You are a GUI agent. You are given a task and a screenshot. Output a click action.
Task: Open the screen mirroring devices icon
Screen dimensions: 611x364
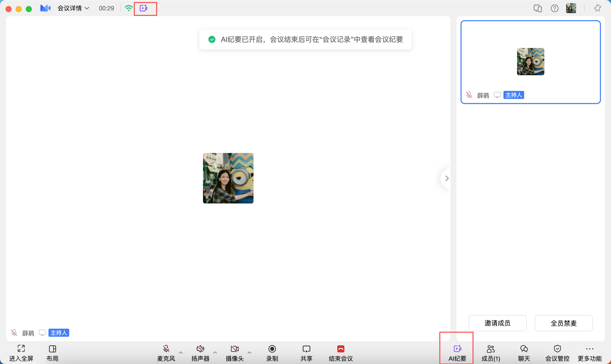[x=538, y=9]
